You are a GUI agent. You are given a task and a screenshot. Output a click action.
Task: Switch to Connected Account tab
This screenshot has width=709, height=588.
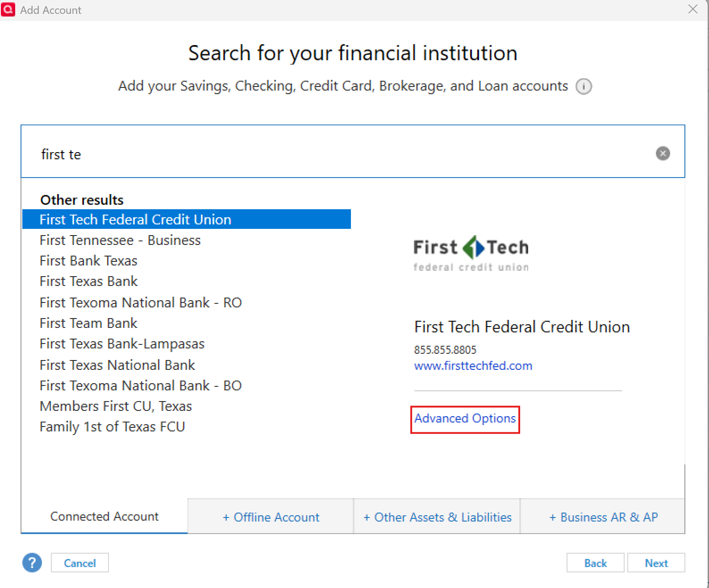(x=104, y=516)
